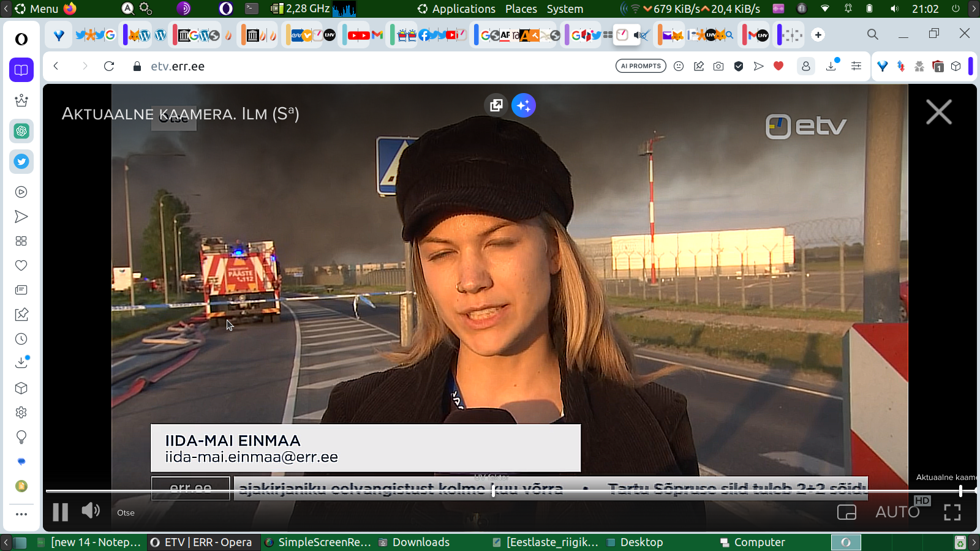
Task: Expand the Easy Setup sliders menu
Action: pos(856,66)
